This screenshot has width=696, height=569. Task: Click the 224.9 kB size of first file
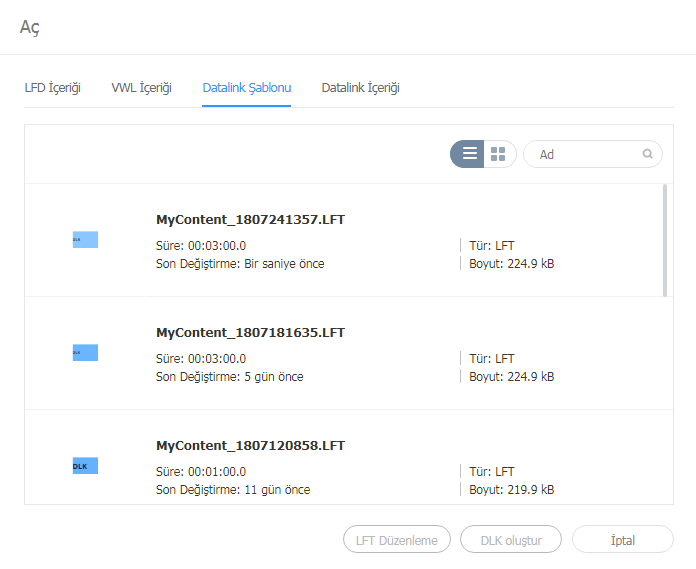pyautogui.click(x=531, y=264)
